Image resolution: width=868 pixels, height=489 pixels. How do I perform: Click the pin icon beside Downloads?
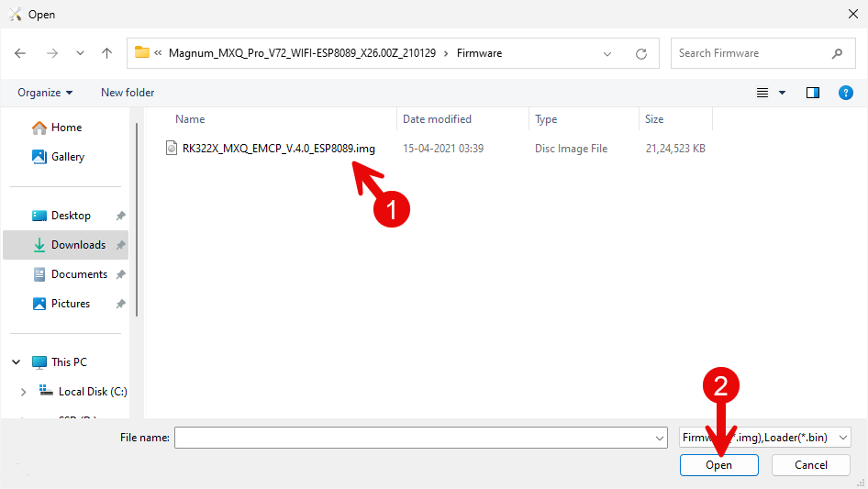pos(120,245)
